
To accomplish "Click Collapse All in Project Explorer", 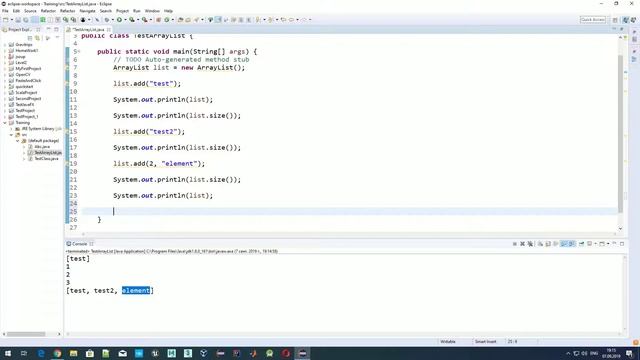I will pos(30,38).
